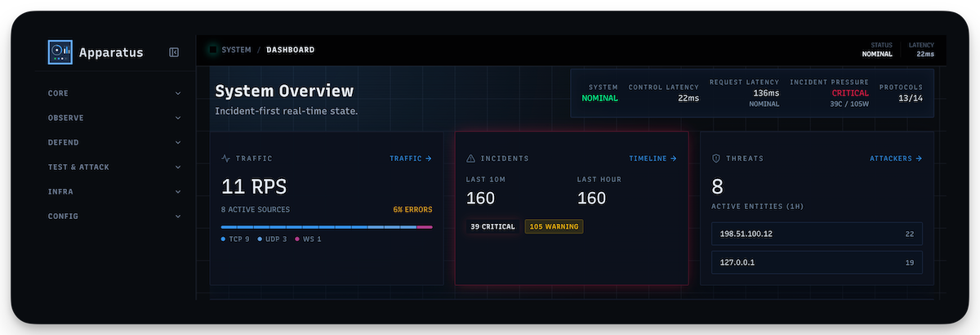The width and height of the screenshot is (980, 335).
Task: Expand the OBSERVE sidebar section
Action: pyautogui.click(x=114, y=118)
